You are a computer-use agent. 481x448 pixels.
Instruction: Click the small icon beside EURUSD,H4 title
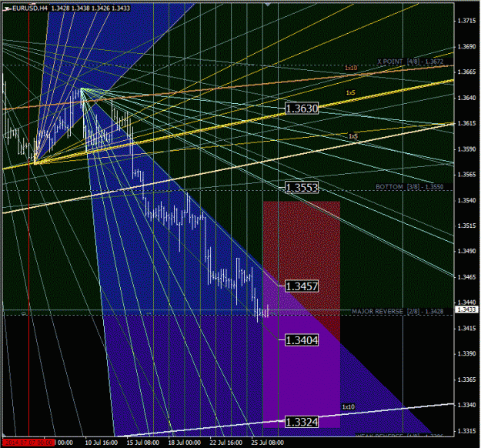coord(8,8)
